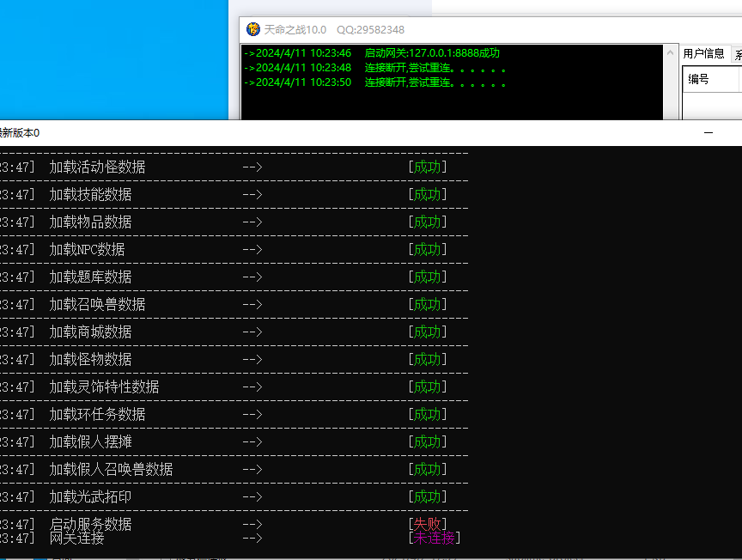This screenshot has width=742, height=560.
Task: Click the 加载环任务数据 console line
Action: pos(223,414)
